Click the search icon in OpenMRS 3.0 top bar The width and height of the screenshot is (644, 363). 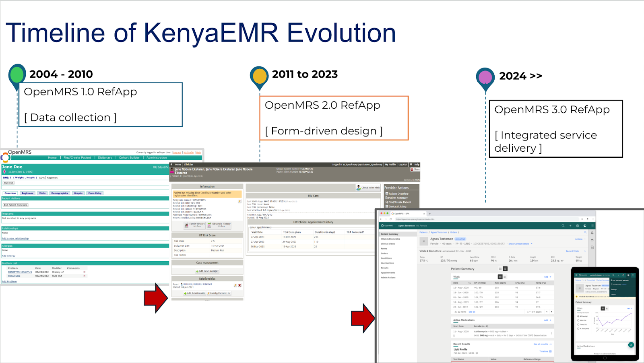point(563,226)
